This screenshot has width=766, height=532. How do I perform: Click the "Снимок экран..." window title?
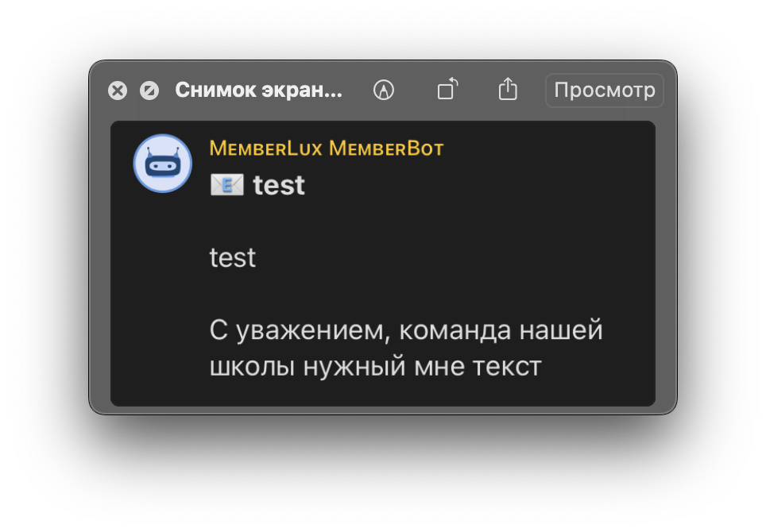point(258,90)
